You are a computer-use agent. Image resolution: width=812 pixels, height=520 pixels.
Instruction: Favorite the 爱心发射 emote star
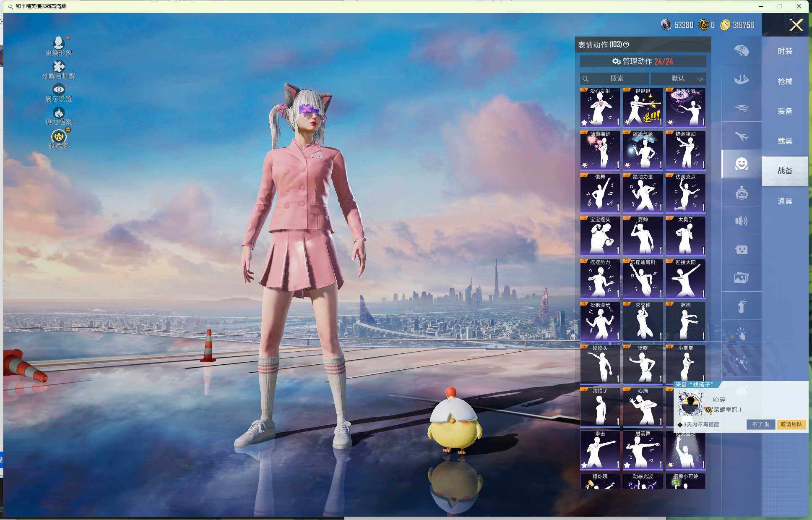(584, 123)
